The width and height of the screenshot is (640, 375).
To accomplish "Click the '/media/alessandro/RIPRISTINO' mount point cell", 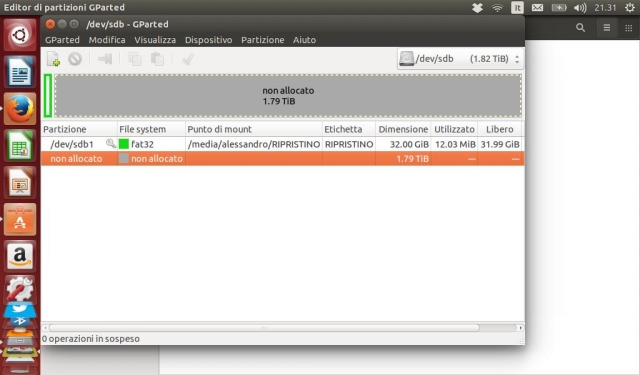I will click(x=254, y=144).
